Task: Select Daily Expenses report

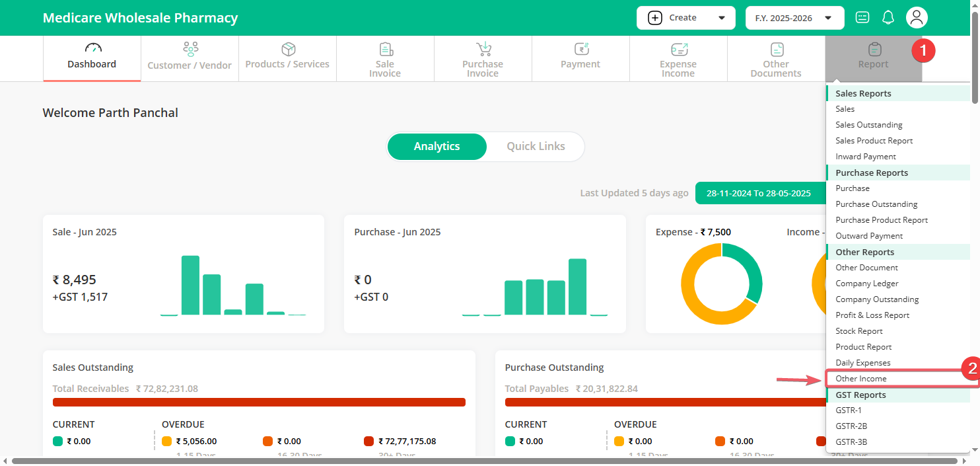Action: click(x=862, y=363)
